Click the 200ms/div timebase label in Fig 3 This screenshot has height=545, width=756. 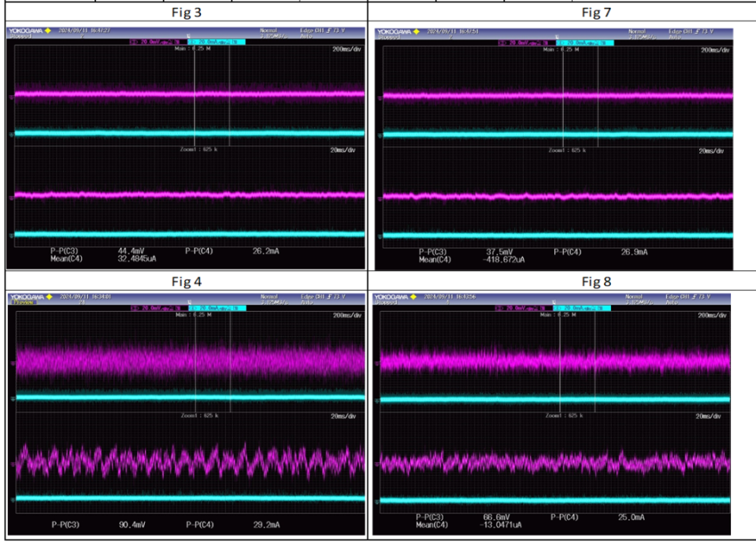coord(346,49)
